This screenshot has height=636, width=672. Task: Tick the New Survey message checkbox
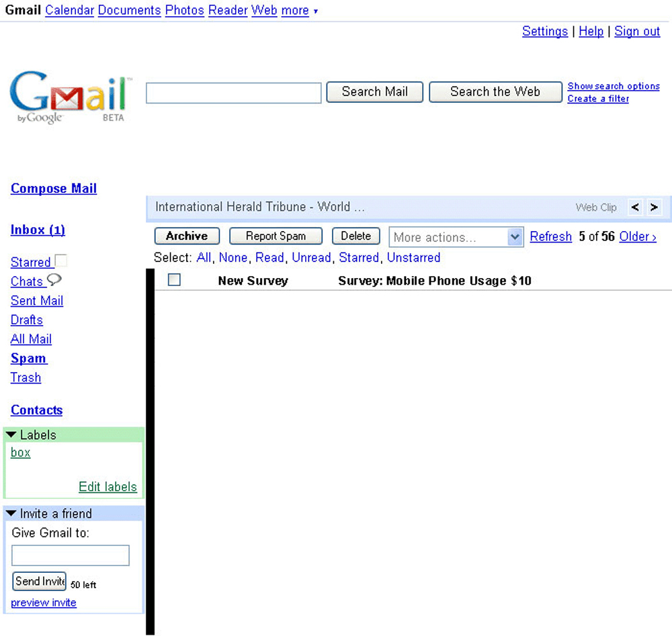point(174,279)
